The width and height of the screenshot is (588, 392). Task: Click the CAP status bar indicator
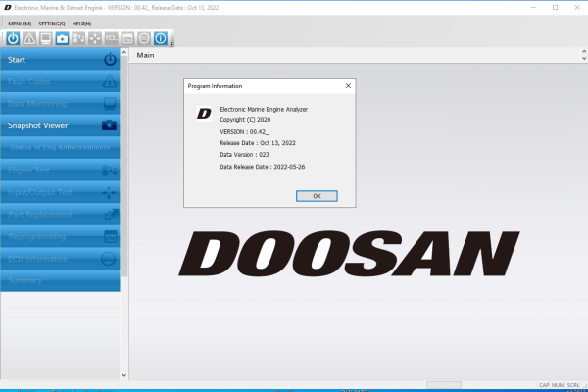[544, 385]
